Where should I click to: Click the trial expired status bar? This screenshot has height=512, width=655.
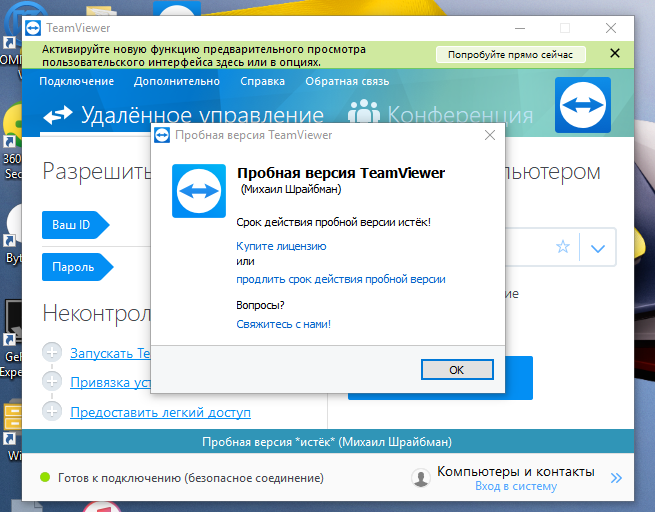(328, 442)
